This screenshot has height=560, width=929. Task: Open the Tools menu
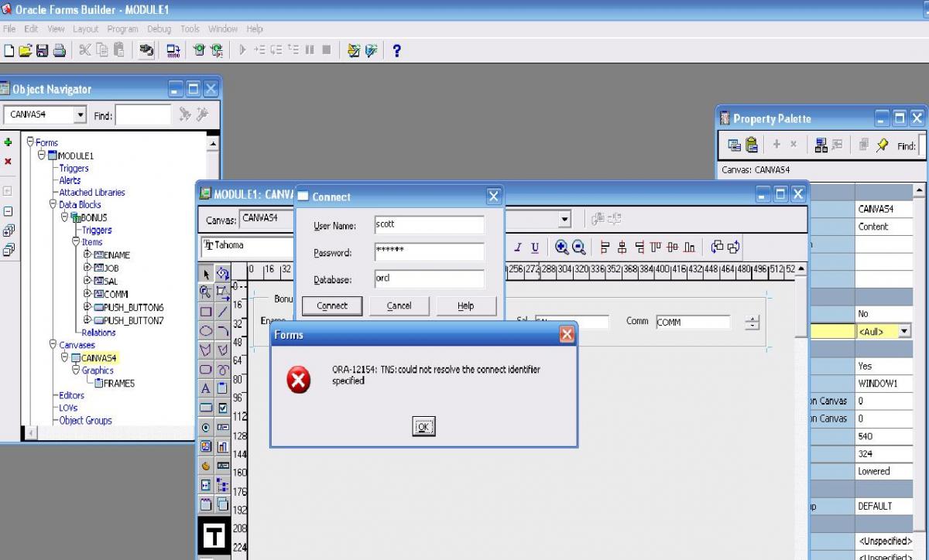[x=190, y=29]
